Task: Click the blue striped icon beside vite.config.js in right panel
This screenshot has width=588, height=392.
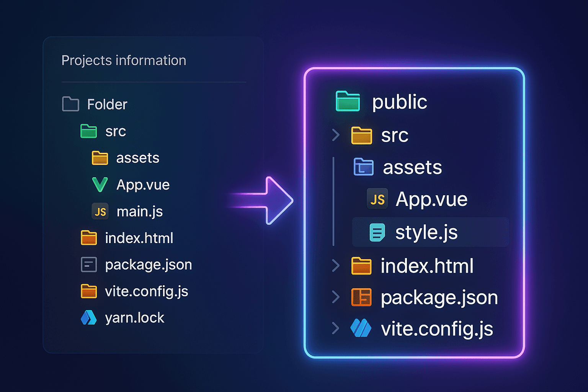Action: pyautogui.click(x=361, y=328)
